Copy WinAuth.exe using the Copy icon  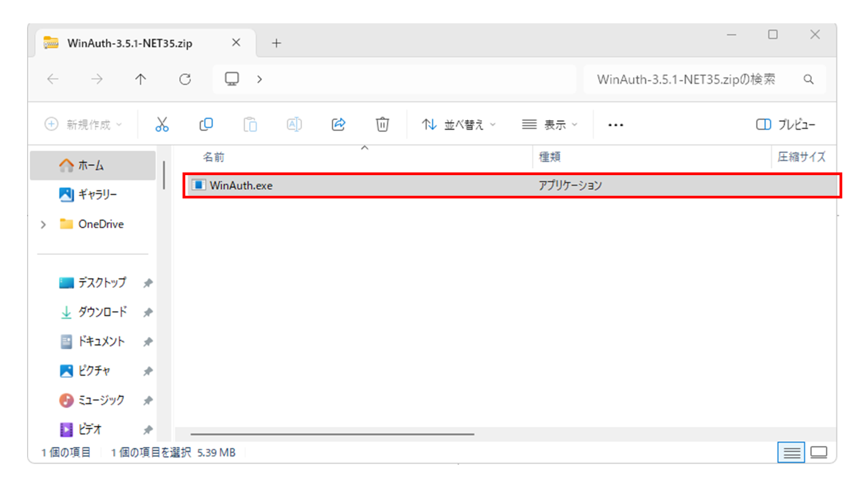[x=206, y=124]
